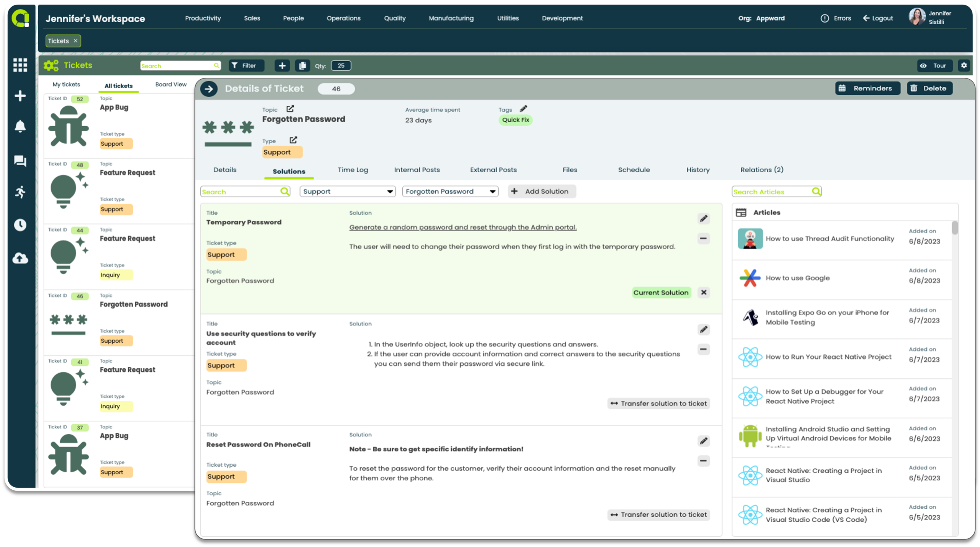
Task: Open the History tab
Action: [697, 170]
